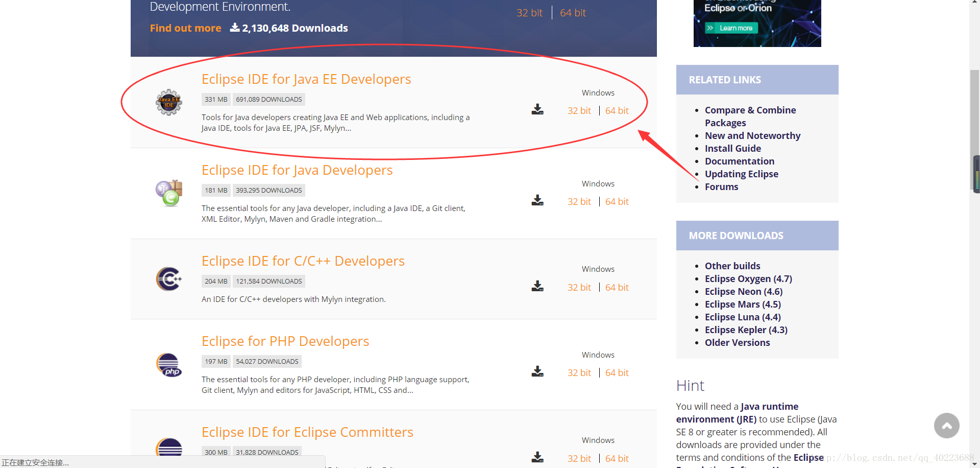Download 64 bit Java EE Developers
980x468 pixels.
(617, 111)
